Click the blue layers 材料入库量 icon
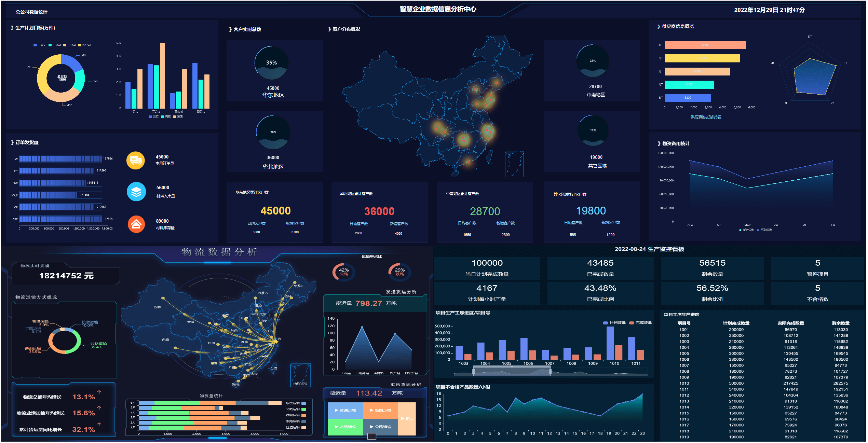The image size is (868, 443). pyautogui.click(x=136, y=192)
